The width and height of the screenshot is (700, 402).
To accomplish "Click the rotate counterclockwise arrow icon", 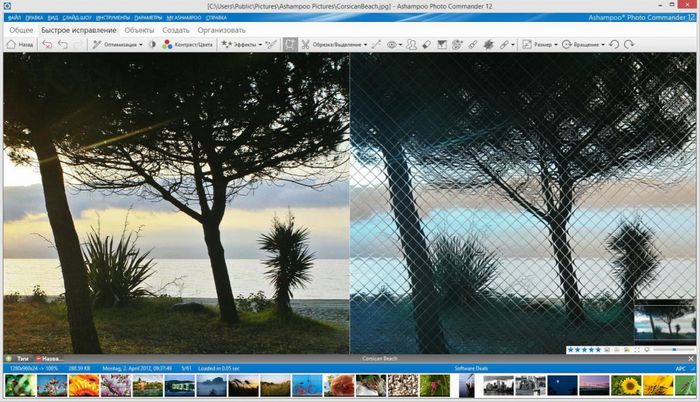I will (x=613, y=45).
